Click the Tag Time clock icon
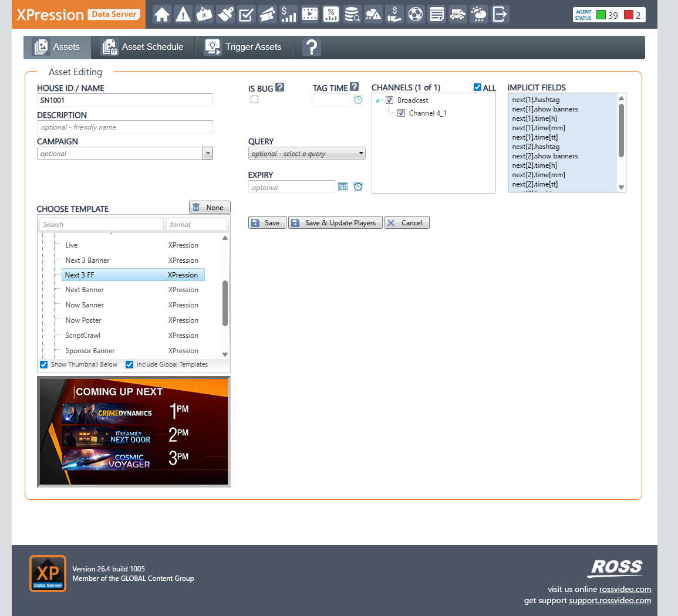This screenshot has width=678, height=616. (358, 100)
